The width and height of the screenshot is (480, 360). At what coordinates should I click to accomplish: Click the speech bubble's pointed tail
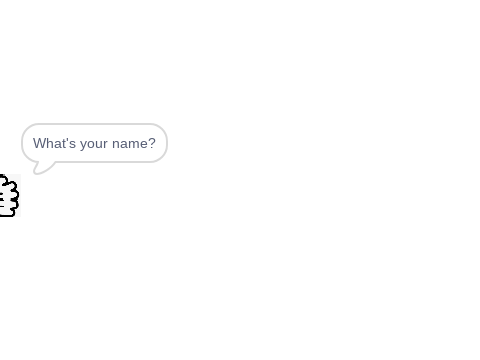pyautogui.click(x=43, y=168)
